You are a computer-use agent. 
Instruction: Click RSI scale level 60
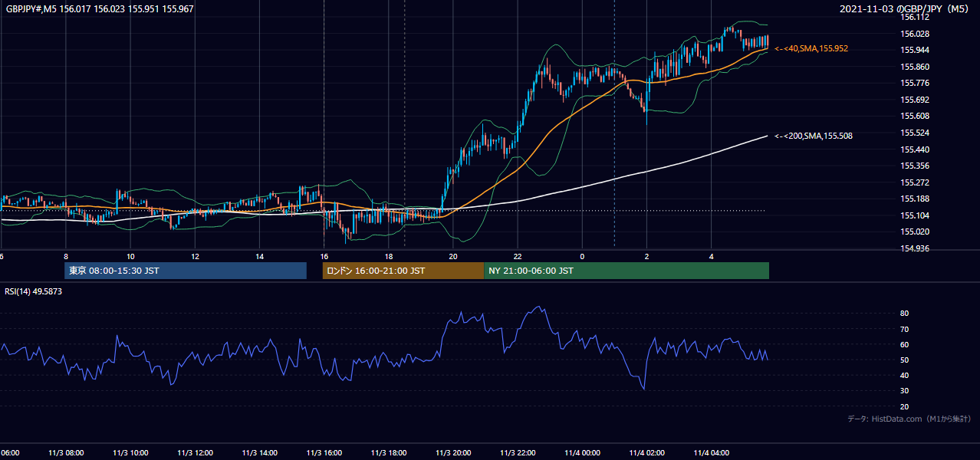[x=905, y=344]
